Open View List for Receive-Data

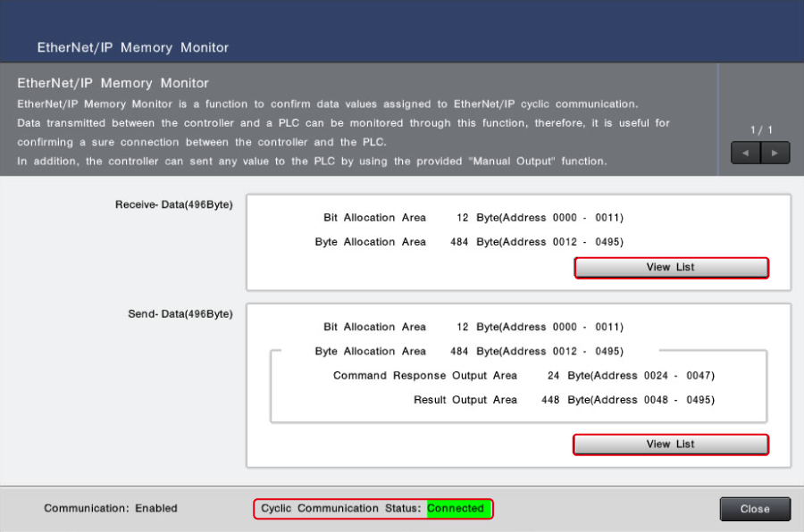tap(670, 268)
